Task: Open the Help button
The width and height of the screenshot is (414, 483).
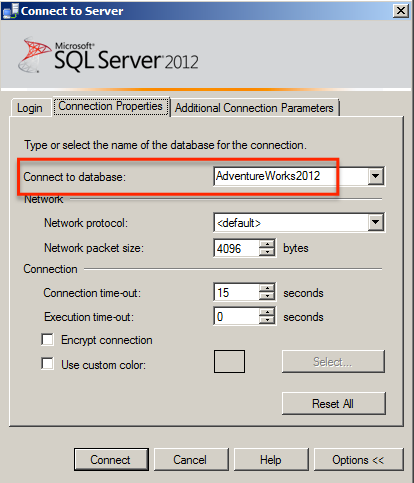Action: [271, 460]
